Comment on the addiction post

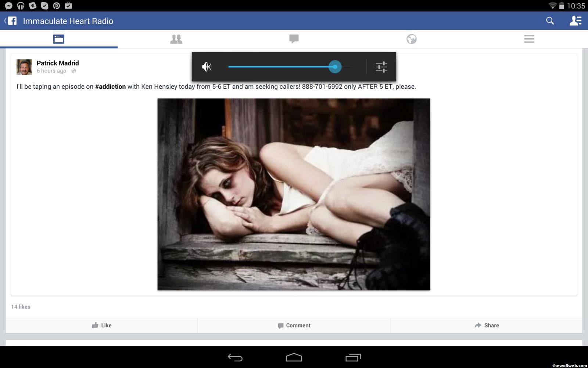click(294, 325)
